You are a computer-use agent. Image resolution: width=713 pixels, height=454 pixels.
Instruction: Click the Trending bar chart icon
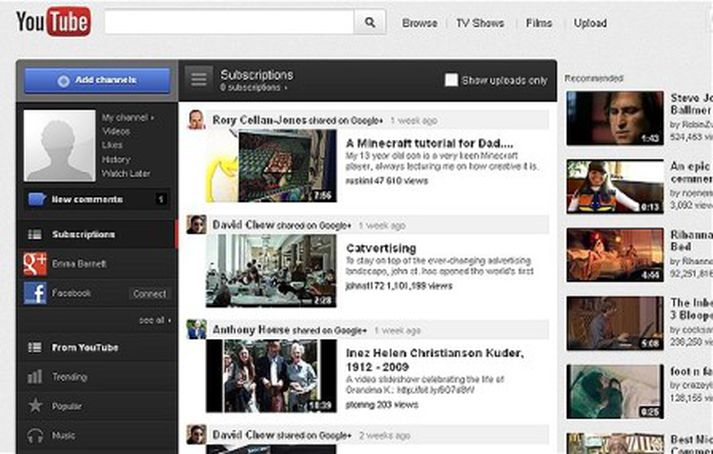click(35, 376)
